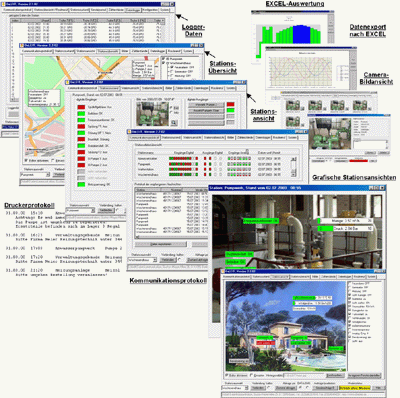
Task: Enable Editor aktivieren checkbox in map window
Action: 26,160
